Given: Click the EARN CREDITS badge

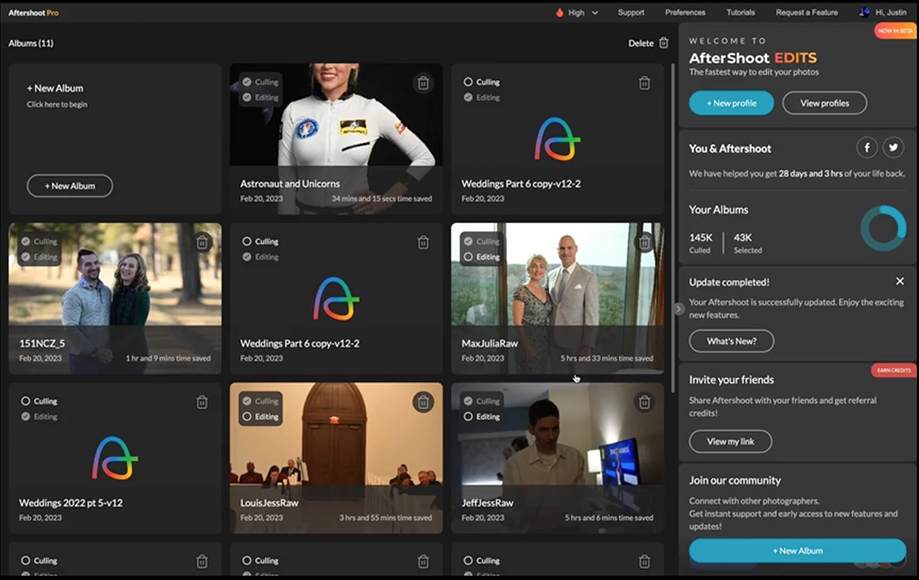Looking at the screenshot, I should [893, 370].
